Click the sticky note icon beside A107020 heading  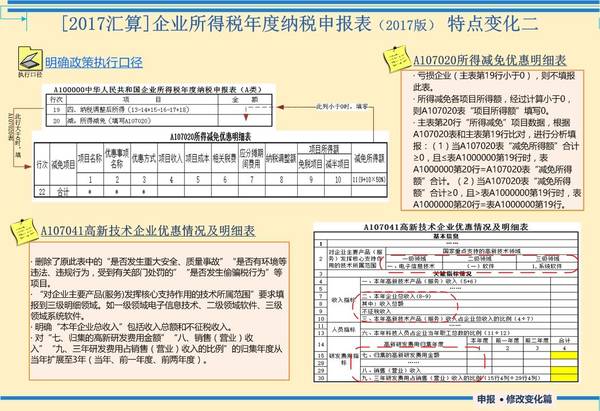pyautogui.click(x=396, y=58)
